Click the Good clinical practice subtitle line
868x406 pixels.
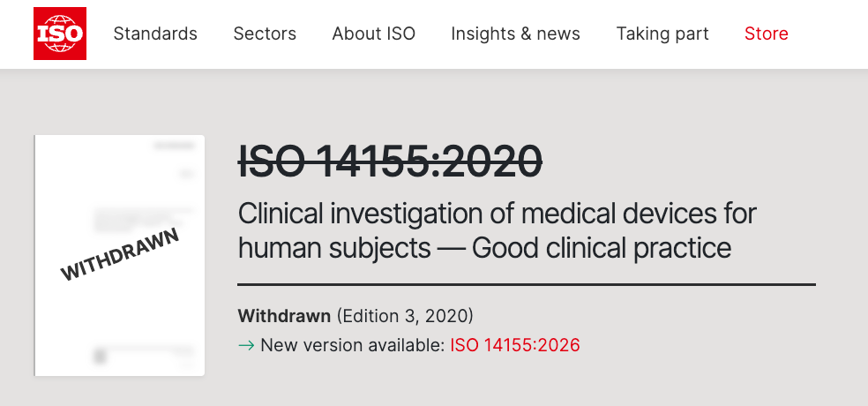coord(484,248)
